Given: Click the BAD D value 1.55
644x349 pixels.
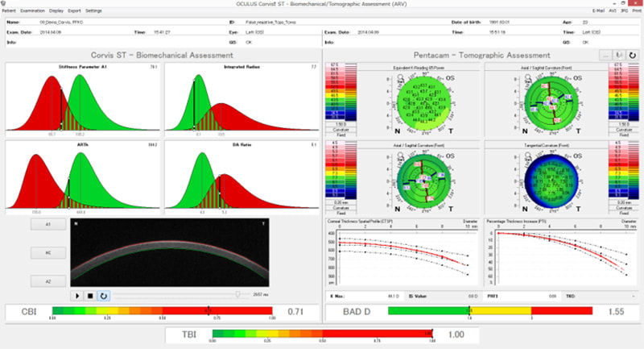Looking at the screenshot, I should (x=616, y=312).
